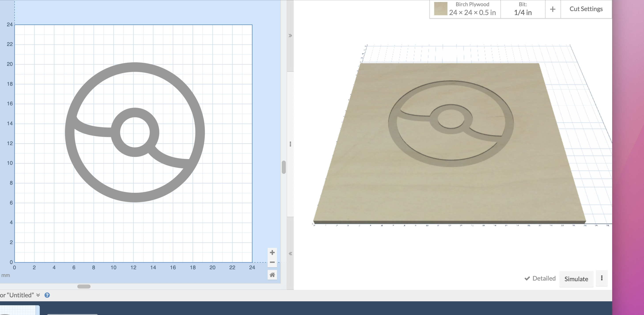Click the pane divider three-dot handle

click(x=290, y=144)
